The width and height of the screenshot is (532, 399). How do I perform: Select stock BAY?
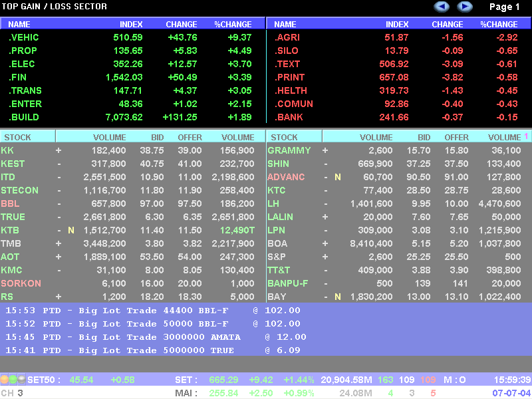pos(277,297)
